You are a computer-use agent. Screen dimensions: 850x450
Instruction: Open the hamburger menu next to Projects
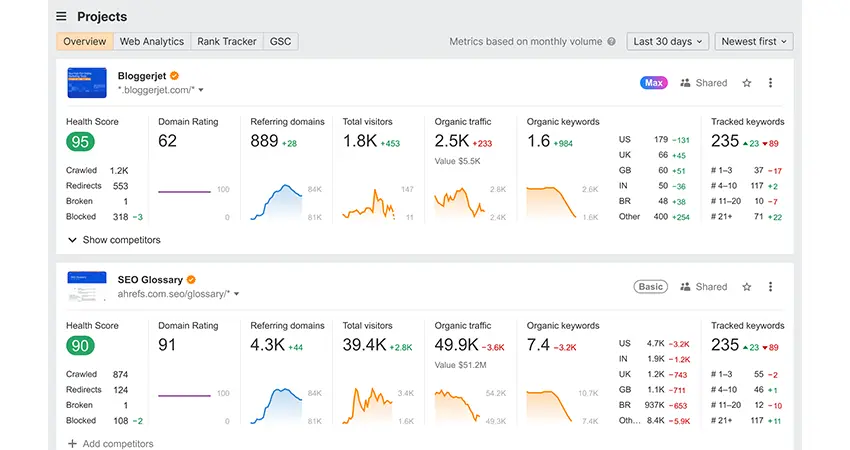61,17
